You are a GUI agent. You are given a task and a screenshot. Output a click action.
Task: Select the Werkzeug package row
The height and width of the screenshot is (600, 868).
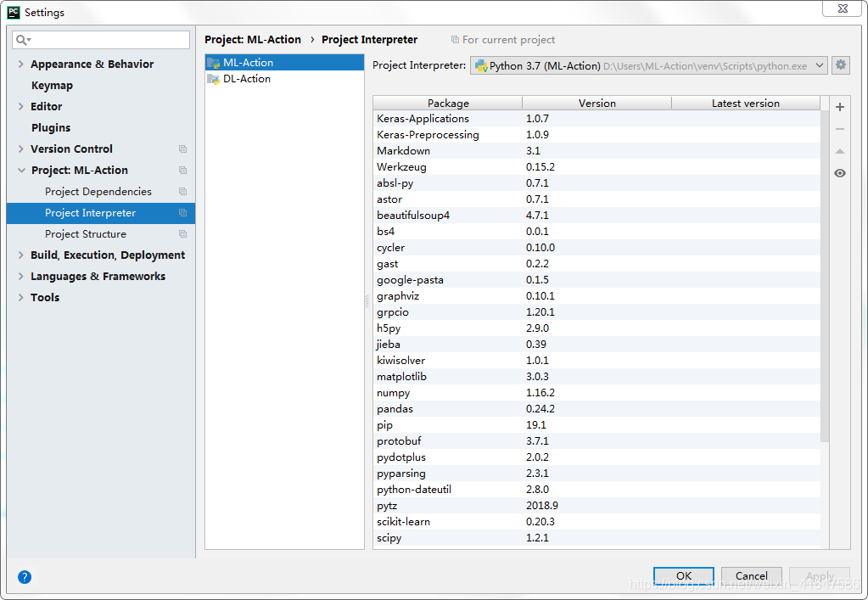(596, 166)
